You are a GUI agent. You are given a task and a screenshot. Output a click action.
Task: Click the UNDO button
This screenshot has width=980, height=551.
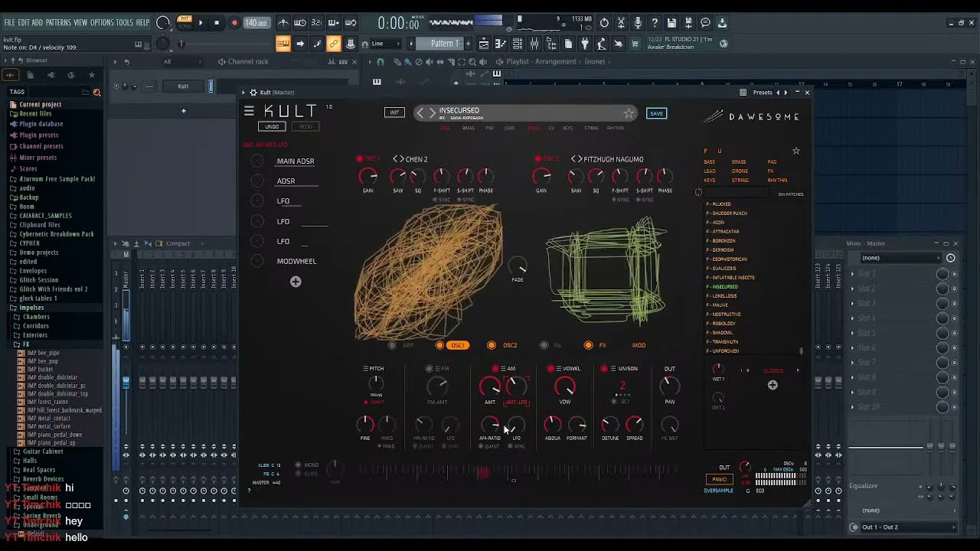pos(272,126)
